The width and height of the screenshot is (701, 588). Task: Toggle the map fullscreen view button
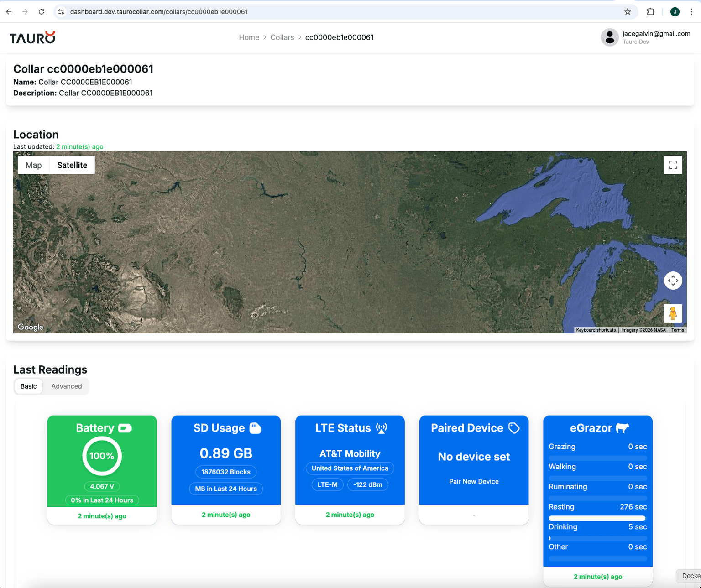[673, 165]
